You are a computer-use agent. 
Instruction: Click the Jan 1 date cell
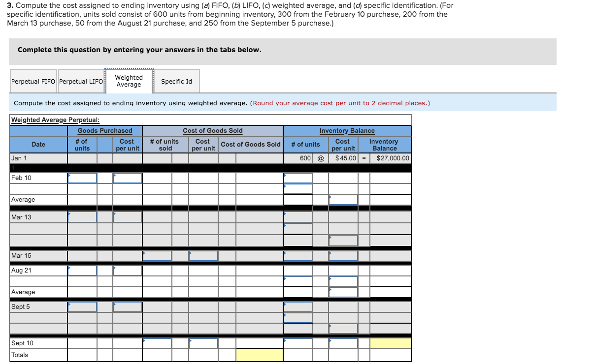[x=38, y=158]
